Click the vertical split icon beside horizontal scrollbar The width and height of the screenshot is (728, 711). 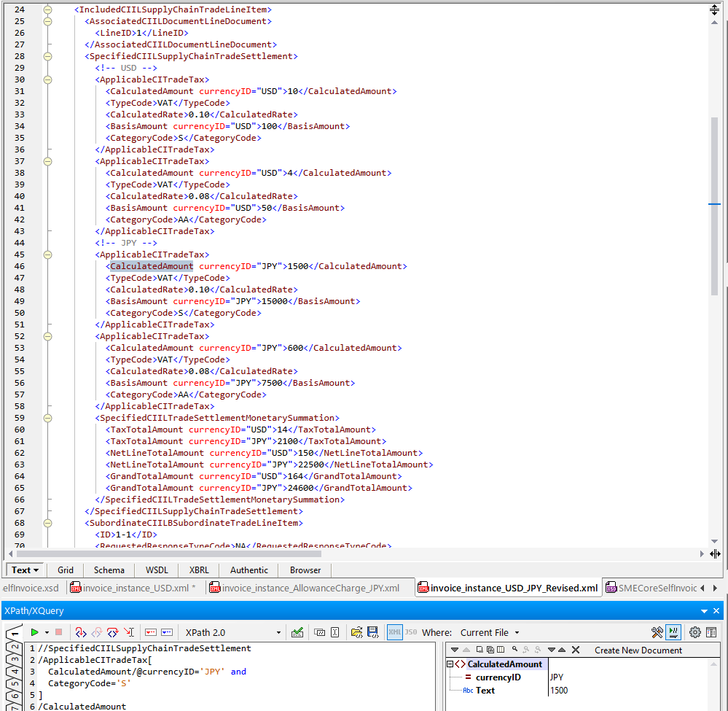[x=715, y=553]
